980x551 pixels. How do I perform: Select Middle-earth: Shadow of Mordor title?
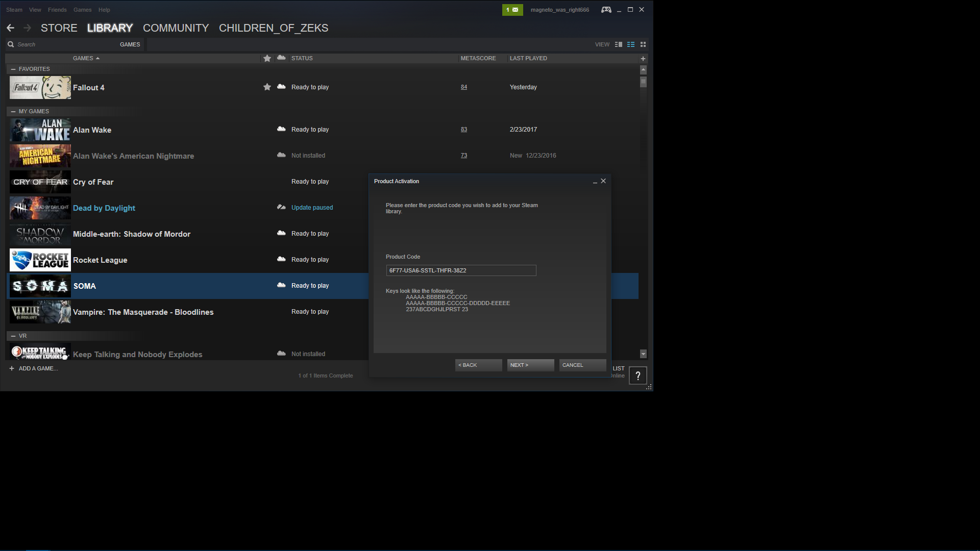(132, 234)
